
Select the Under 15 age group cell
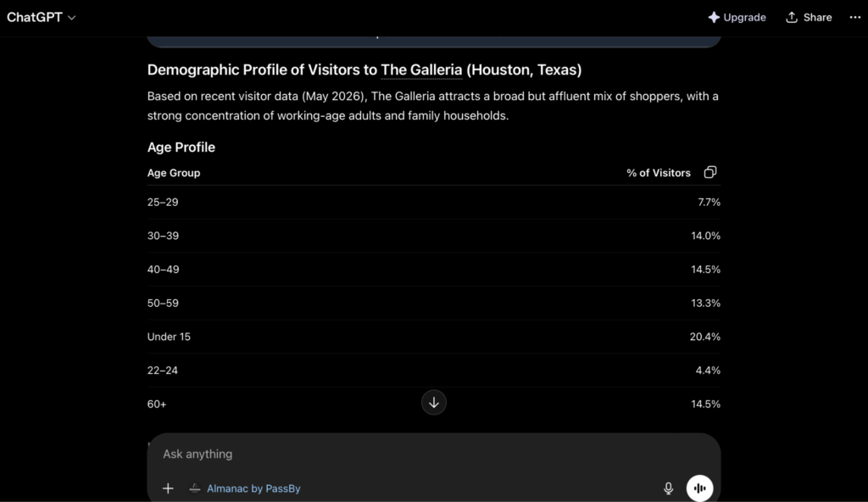click(x=169, y=337)
